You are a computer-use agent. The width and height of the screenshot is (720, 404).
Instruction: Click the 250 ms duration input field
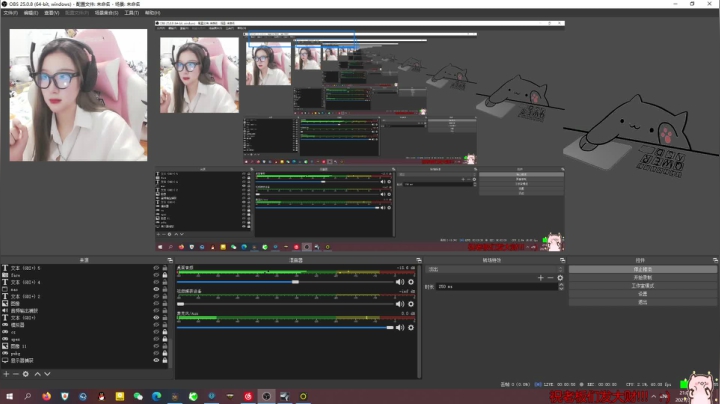(x=497, y=286)
